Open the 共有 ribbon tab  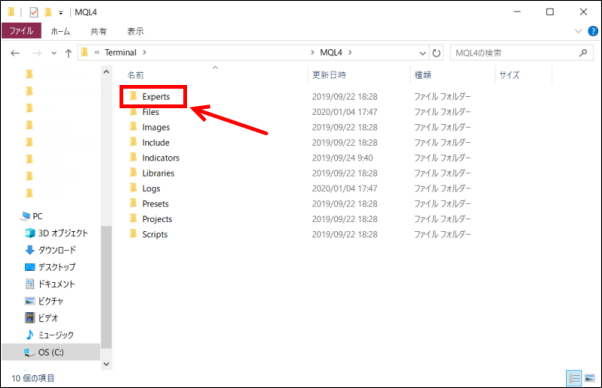point(98,31)
